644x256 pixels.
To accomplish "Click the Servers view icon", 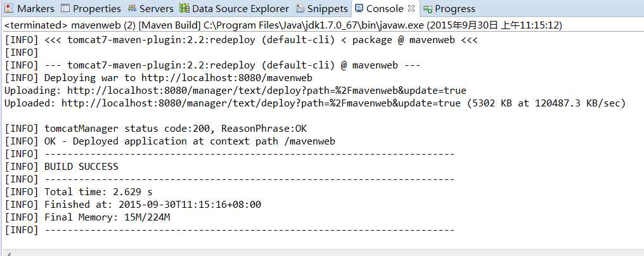I will tap(132, 8).
